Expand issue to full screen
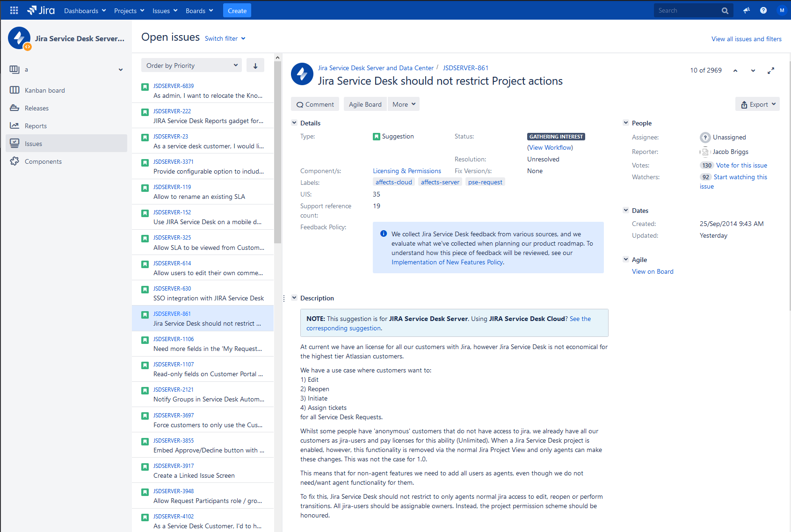 pyautogui.click(x=771, y=71)
